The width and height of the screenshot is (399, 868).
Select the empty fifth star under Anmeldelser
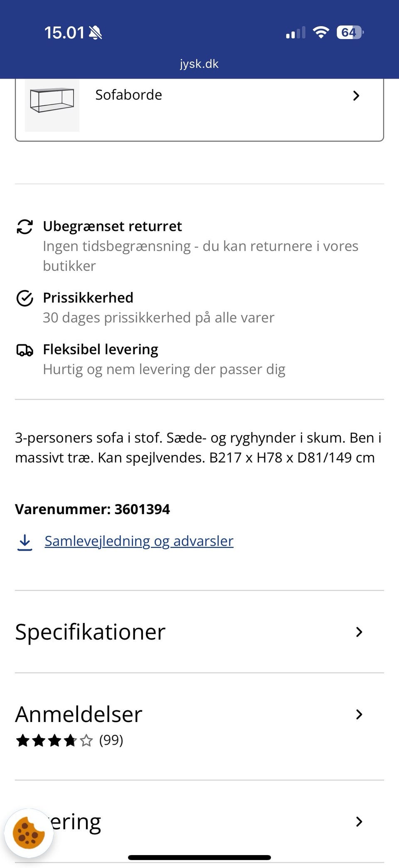pyautogui.click(x=86, y=740)
